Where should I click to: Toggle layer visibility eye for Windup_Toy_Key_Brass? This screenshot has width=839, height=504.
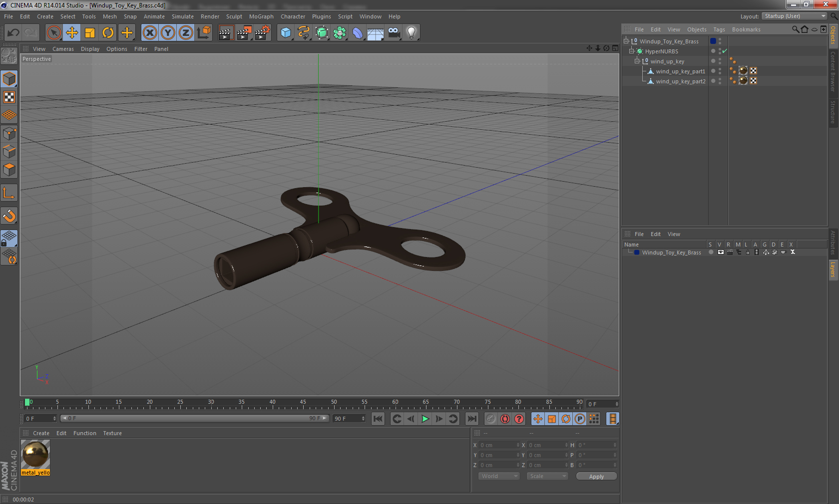(721, 252)
